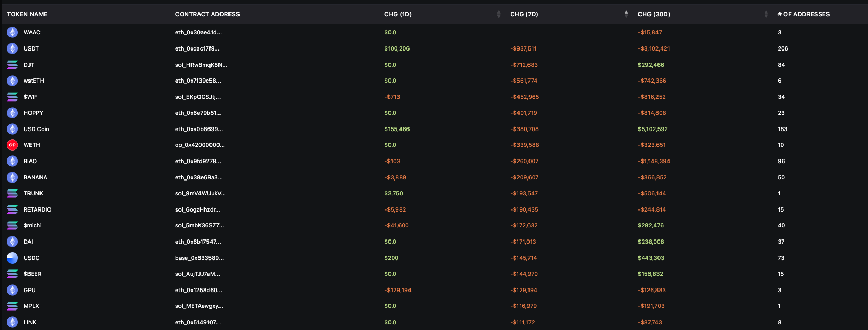Open the $BEER token name
868x330 pixels.
click(x=33, y=274)
